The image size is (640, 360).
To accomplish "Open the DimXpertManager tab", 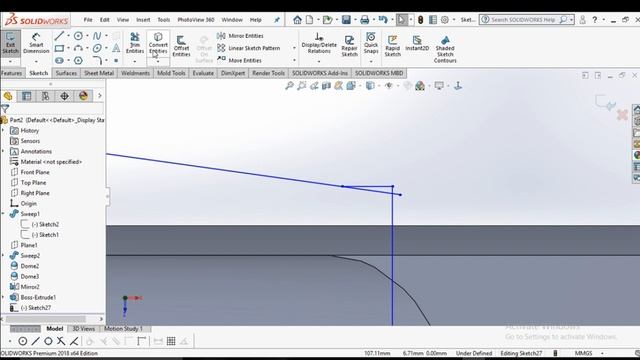I will [x=64, y=96].
